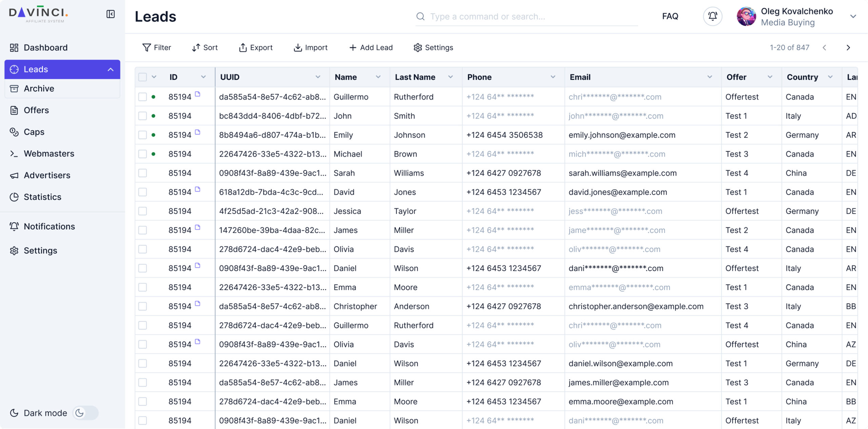
Task: Click document icon next to Guillermo's ID
Action: pyautogui.click(x=198, y=94)
